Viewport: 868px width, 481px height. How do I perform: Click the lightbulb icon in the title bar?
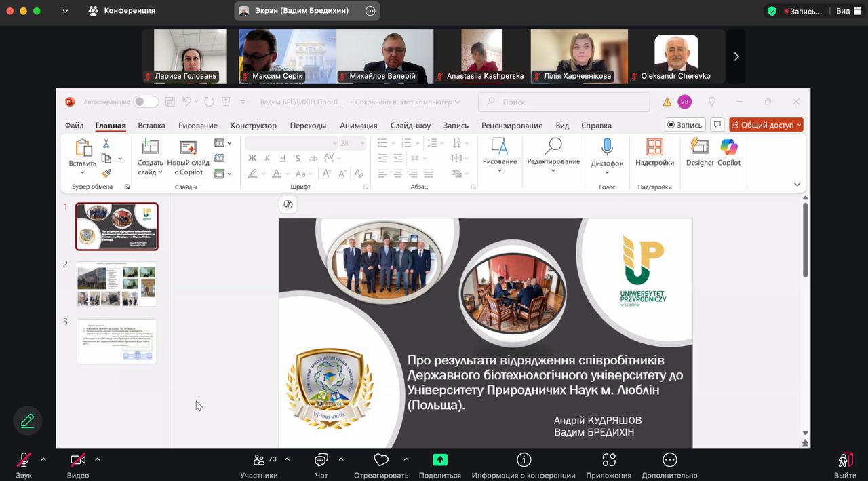(712, 102)
